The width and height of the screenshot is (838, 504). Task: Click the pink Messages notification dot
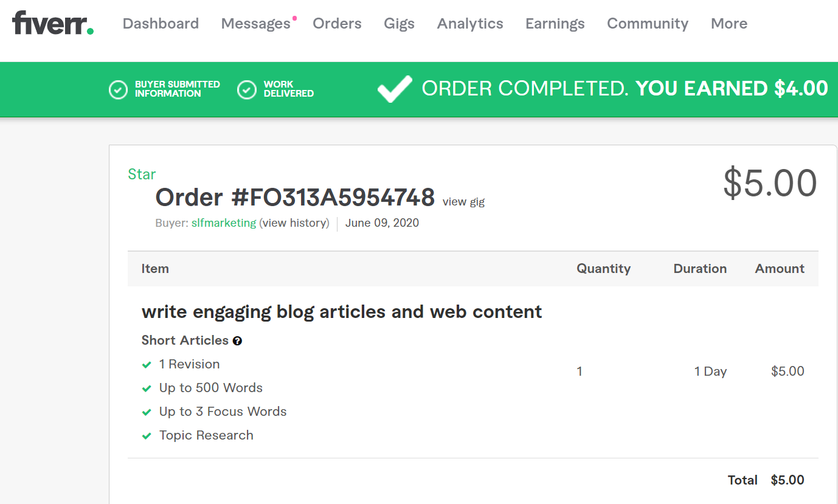(x=295, y=18)
